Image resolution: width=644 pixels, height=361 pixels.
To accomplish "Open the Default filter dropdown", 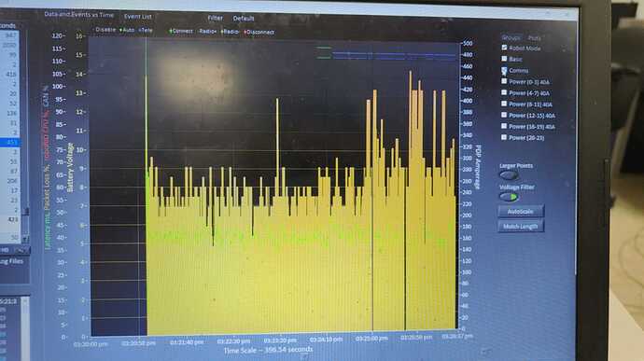I will [x=244, y=19].
